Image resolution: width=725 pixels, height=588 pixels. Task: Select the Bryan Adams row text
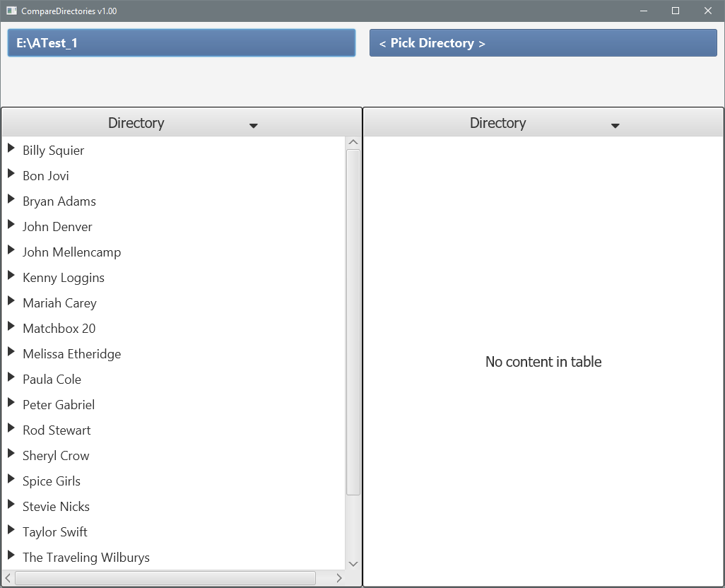[x=59, y=201]
